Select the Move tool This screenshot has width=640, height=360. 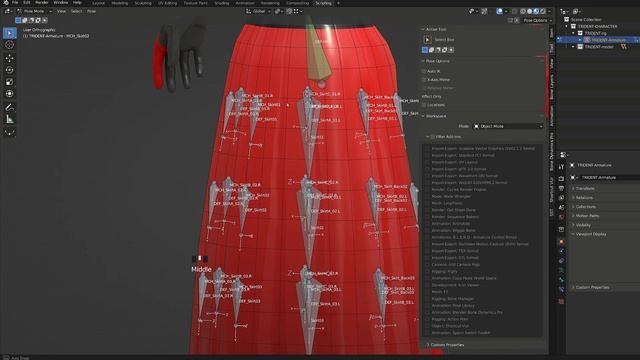point(10,58)
